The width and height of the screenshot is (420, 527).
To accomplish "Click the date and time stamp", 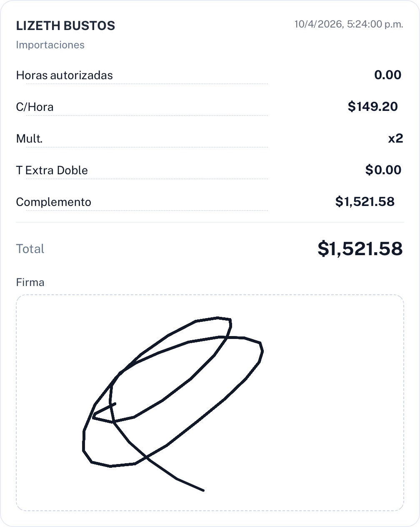I will pos(348,24).
